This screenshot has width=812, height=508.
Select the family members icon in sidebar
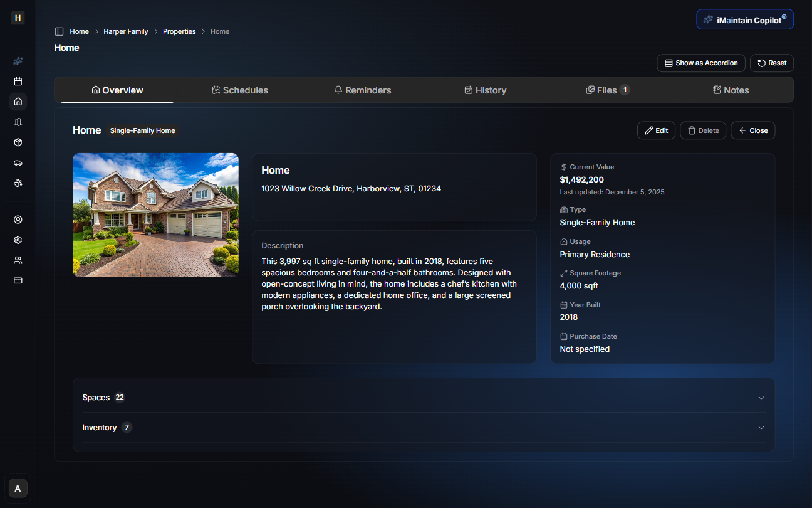point(18,260)
